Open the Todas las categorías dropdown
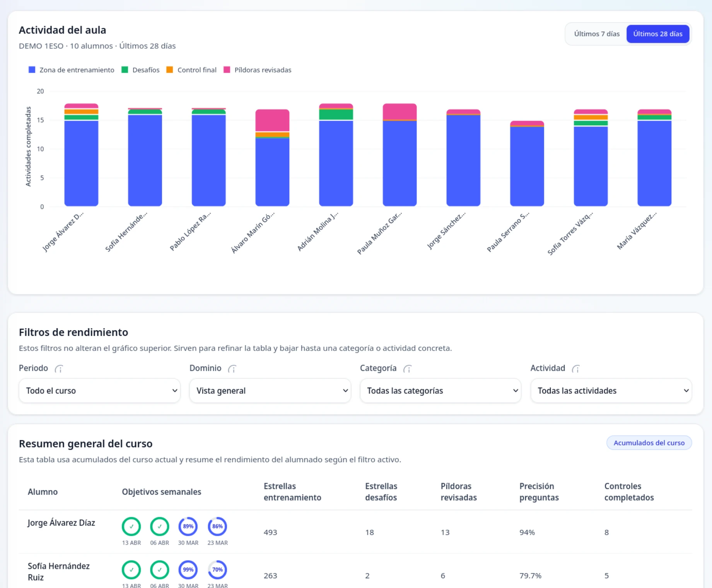 pyautogui.click(x=441, y=391)
